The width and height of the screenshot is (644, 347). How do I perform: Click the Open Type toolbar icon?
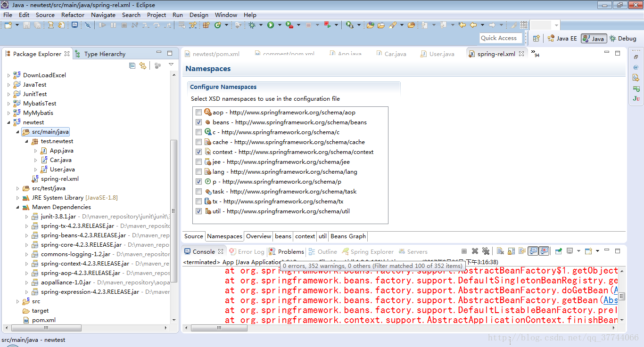(x=370, y=25)
